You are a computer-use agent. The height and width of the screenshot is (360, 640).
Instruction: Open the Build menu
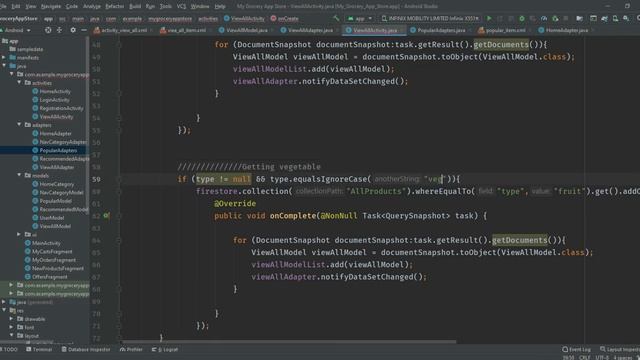(135, 6)
